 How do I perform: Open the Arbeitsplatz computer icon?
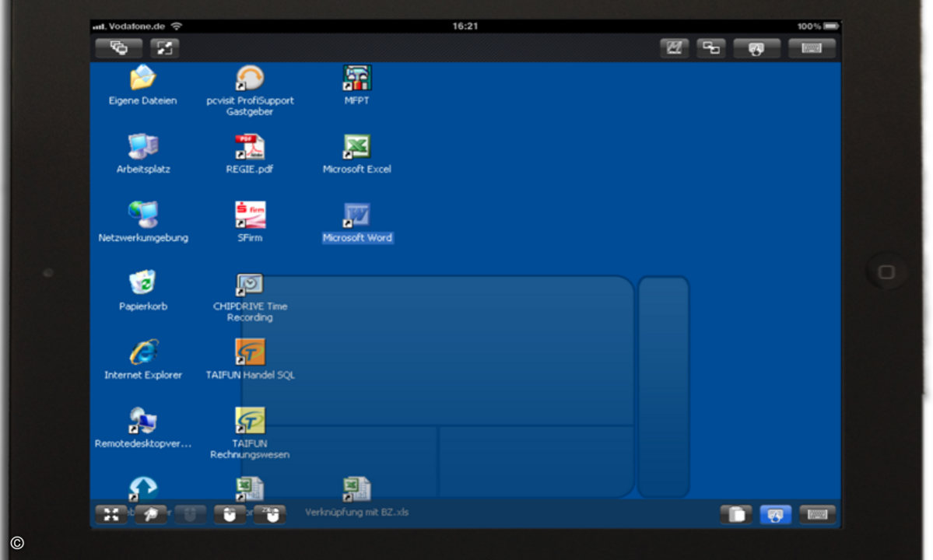[x=143, y=146]
